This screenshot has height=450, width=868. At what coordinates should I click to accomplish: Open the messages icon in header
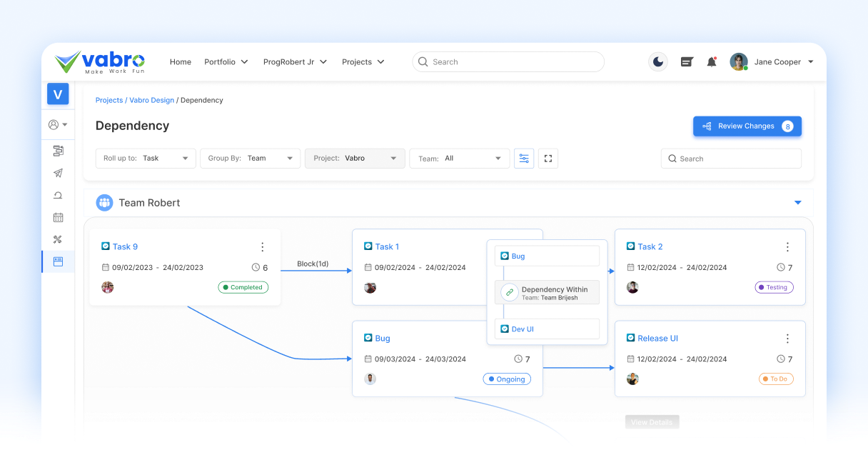tap(687, 62)
